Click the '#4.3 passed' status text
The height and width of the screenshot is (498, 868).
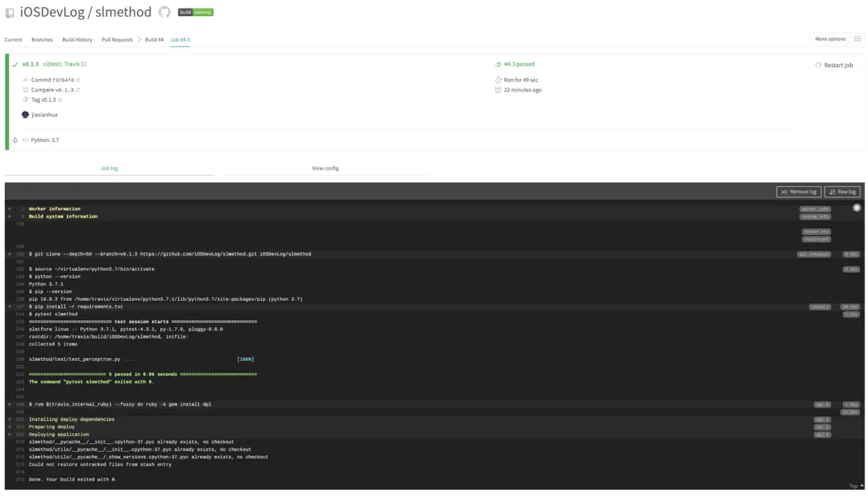pos(519,64)
